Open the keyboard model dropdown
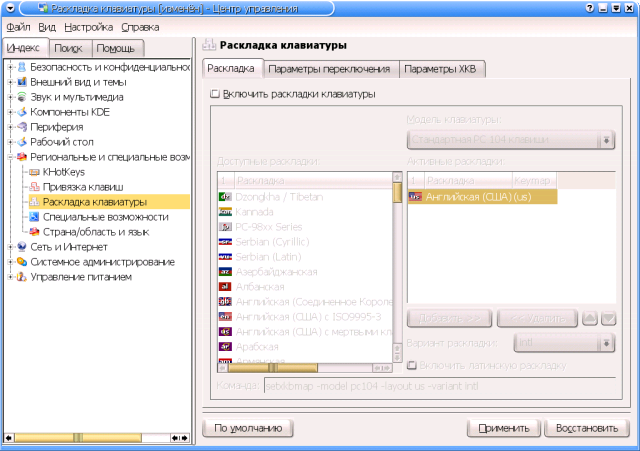Viewport: 640px width, 451px height. (511, 139)
